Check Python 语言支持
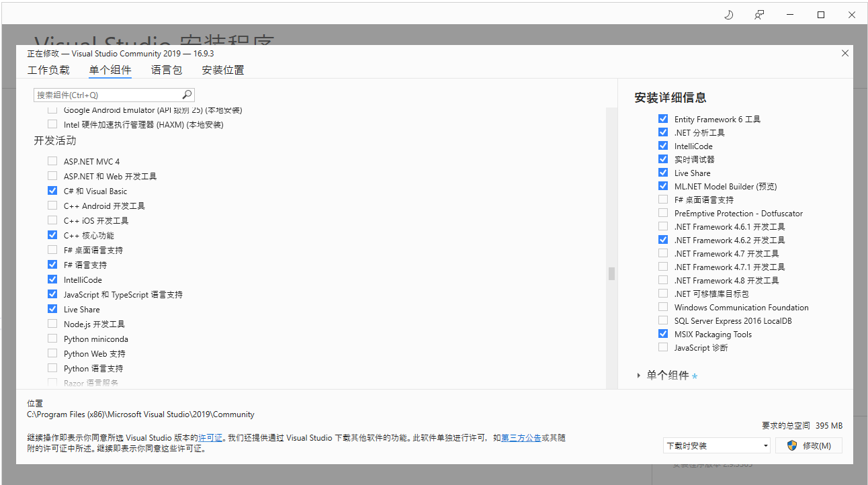This screenshot has height=485, width=868. [x=52, y=368]
